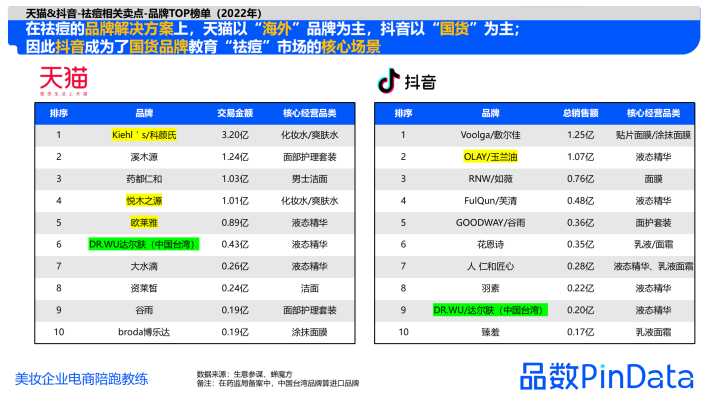Click the slide title about 祛痘 ranking 2022
Screen dimensions: 710x399
click(x=144, y=13)
